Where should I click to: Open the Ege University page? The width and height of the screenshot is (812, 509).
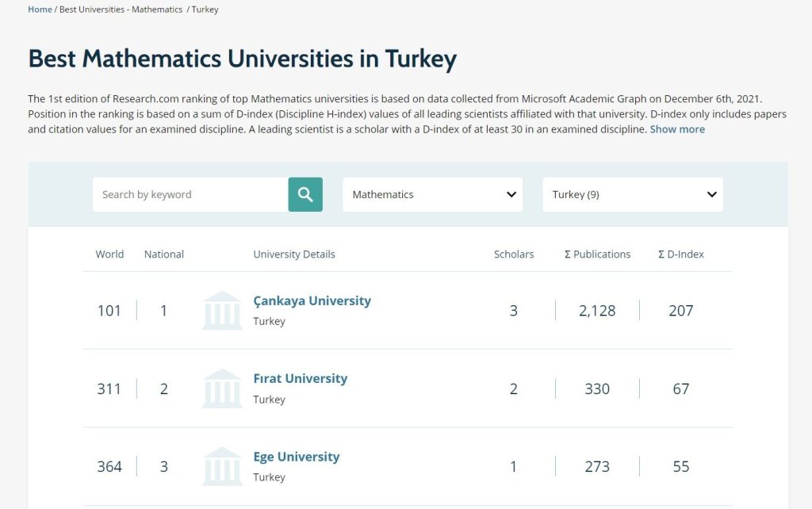[297, 456]
